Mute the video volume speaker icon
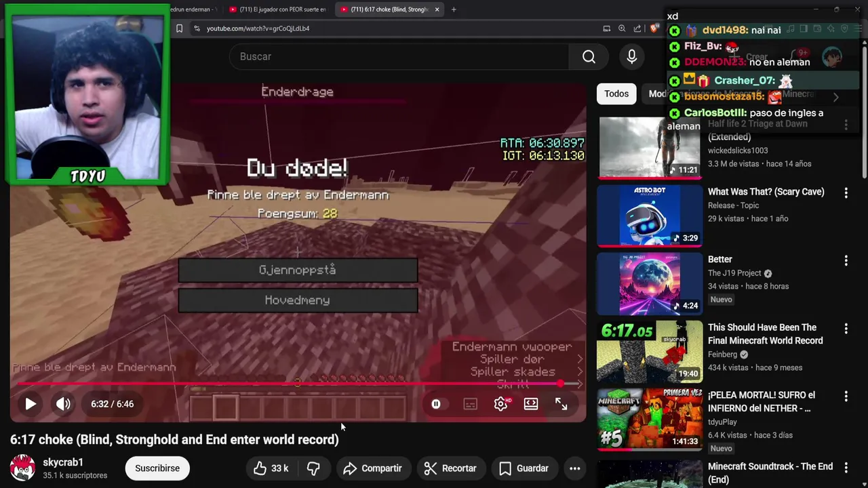 63,404
